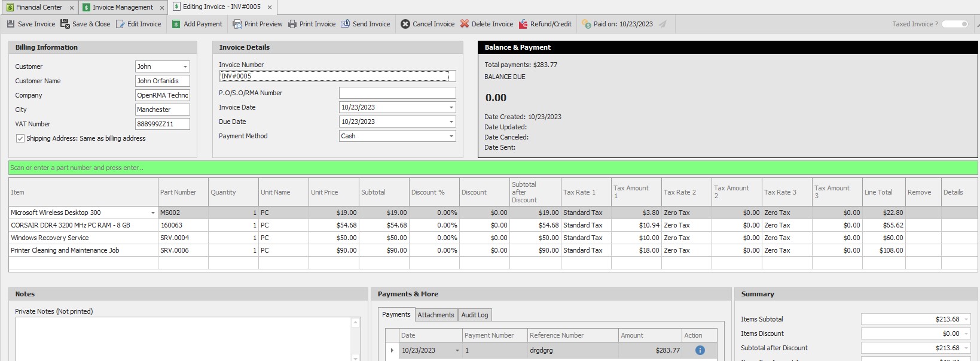Select the Editing Invoice INV#0005 tab
This screenshot has width=980, height=361.
(x=222, y=7)
